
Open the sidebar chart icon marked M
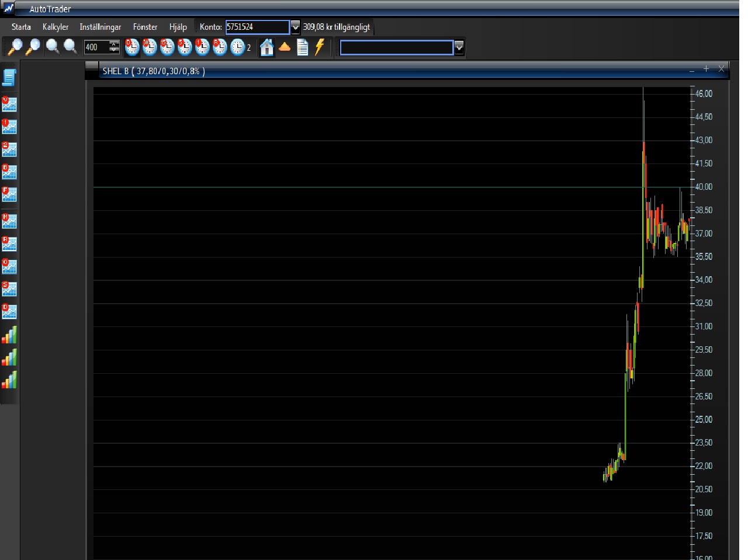pos(9,221)
